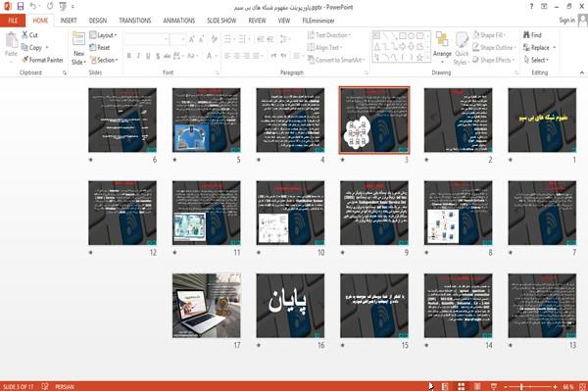Open Reading view from status bar
The width and height of the screenshot is (588, 391).
pyautogui.click(x=477, y=386)
